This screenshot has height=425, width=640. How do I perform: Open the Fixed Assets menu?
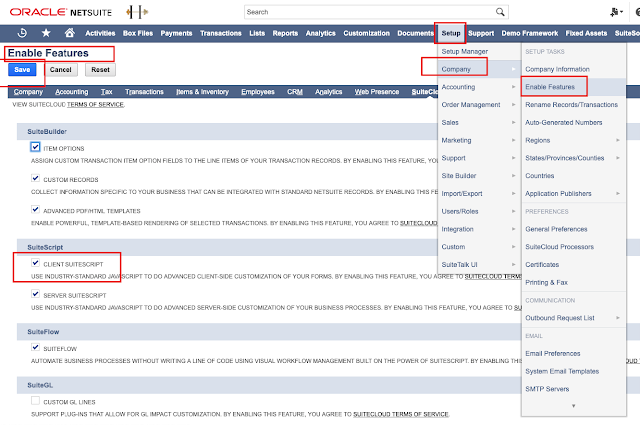pos(586,33)
